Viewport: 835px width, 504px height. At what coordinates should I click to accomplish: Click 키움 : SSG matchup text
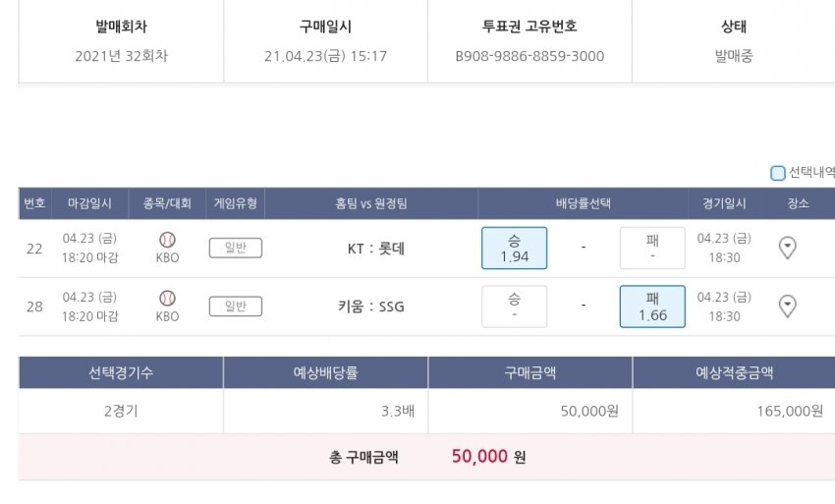(370, 307)
